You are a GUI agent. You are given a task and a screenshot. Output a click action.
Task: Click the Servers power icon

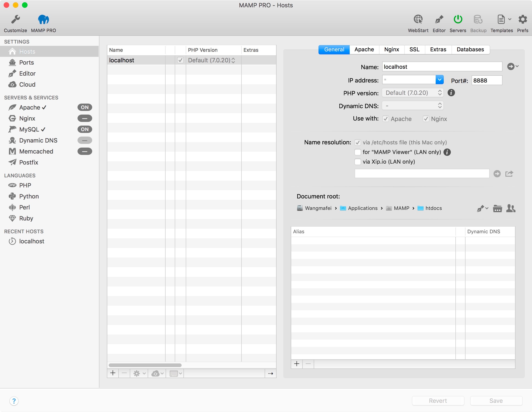coord(458,19)
